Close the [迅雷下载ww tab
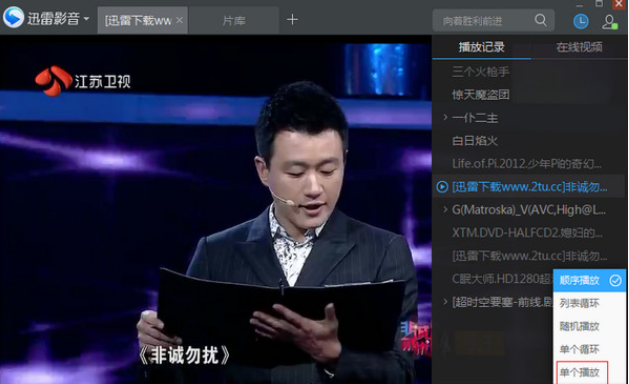Image resolution: width=629 pixels, height=384 pixels. click(180, 20)
